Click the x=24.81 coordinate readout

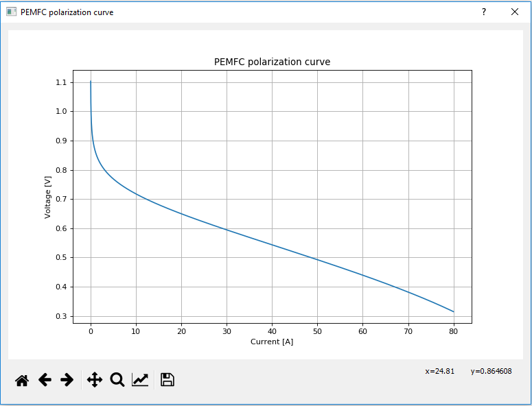pyautogui.click(x=439, y=371)
